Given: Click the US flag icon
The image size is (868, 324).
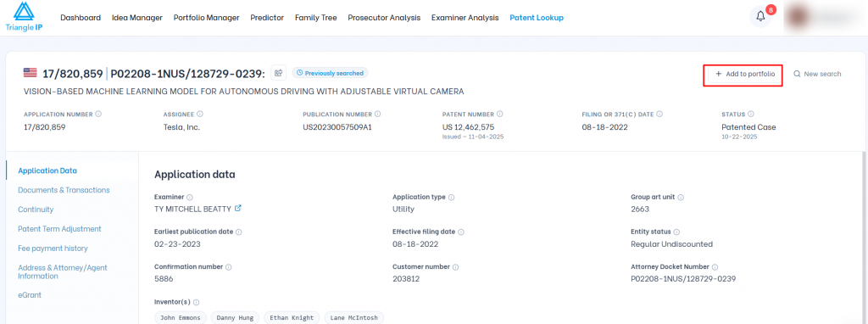Looking at the screenshot, I should pos(31,73).
